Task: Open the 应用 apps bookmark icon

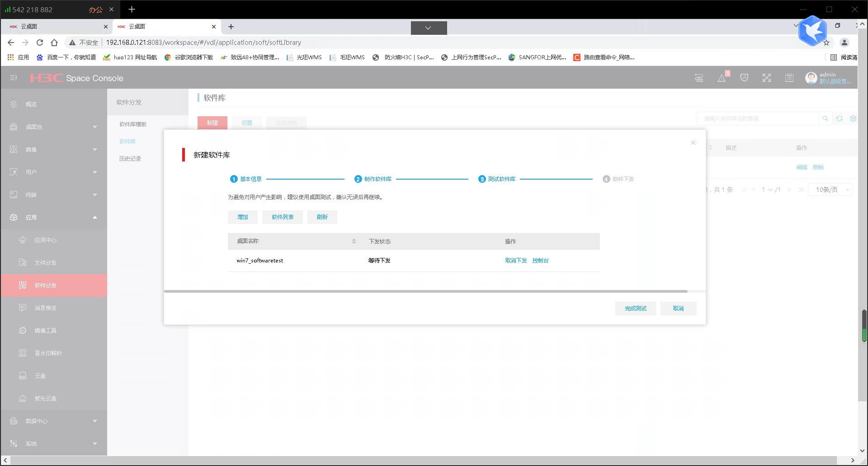Action: (19, 57)
